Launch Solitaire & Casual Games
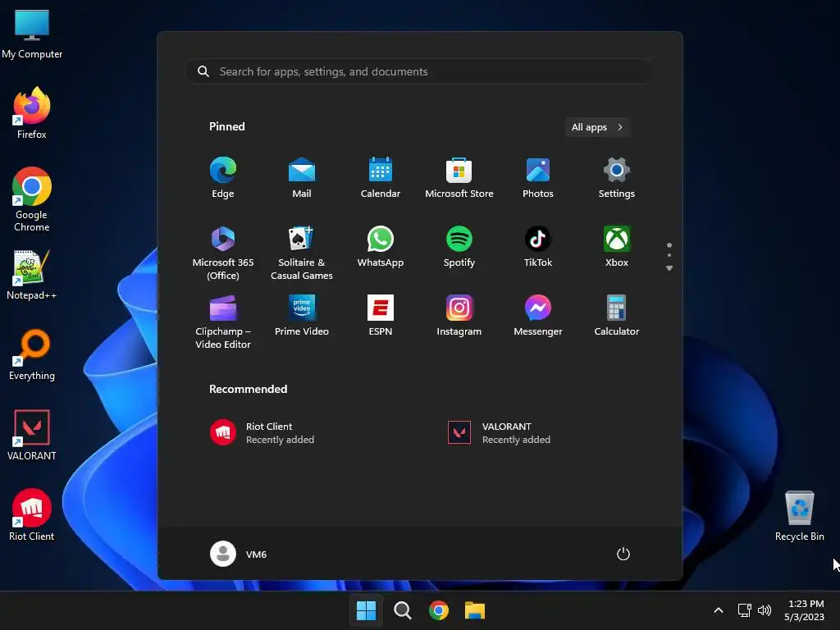 tap(302, 253)
